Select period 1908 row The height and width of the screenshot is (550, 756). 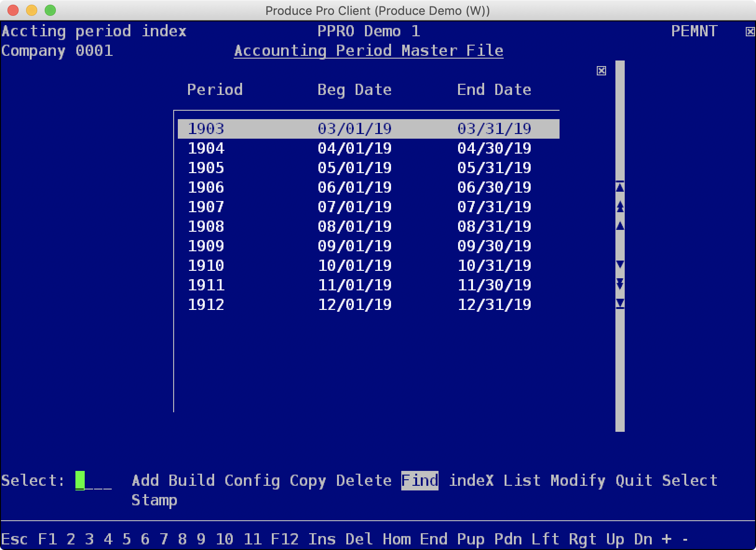click(369, 227)
